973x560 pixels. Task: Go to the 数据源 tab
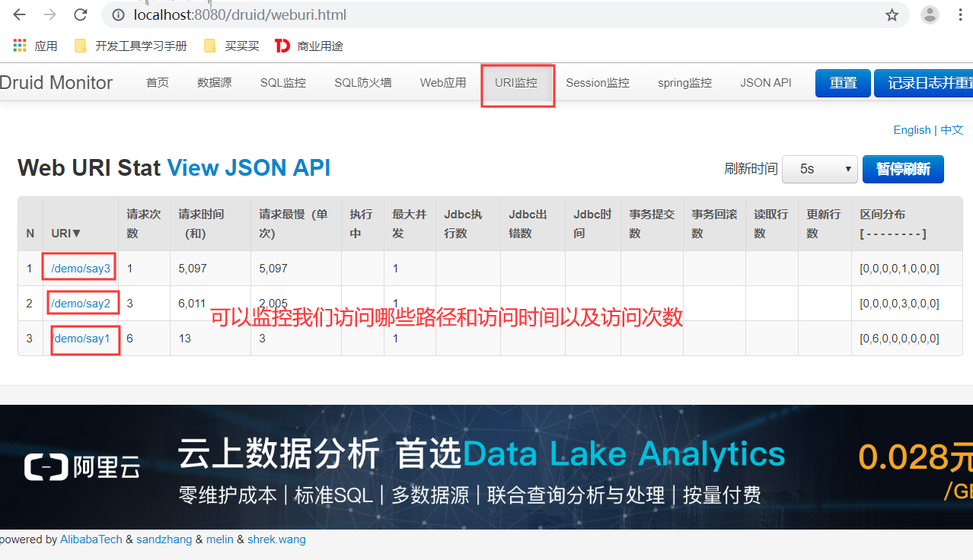tap(215, 82)
